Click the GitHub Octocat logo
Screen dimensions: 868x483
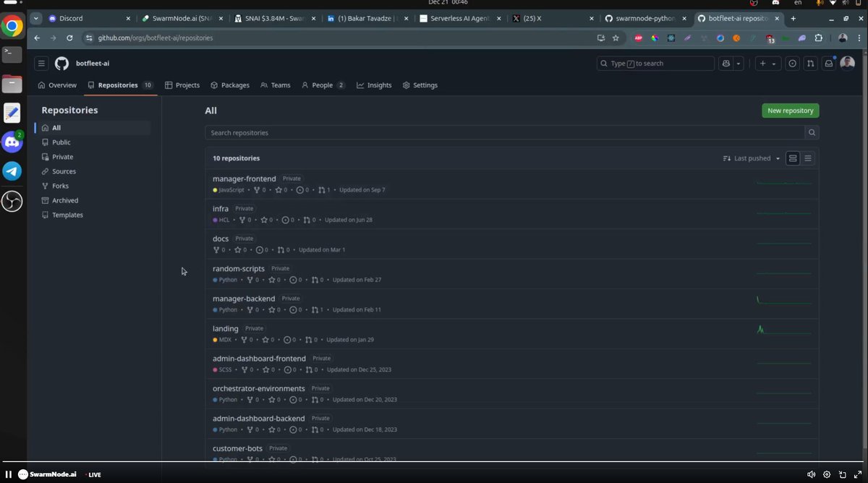[61, 64]
